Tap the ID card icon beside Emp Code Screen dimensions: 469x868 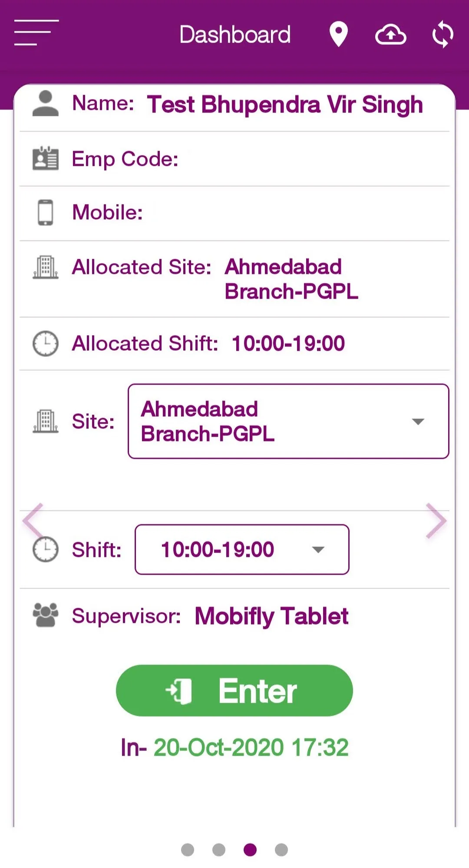tap(45, 158)
